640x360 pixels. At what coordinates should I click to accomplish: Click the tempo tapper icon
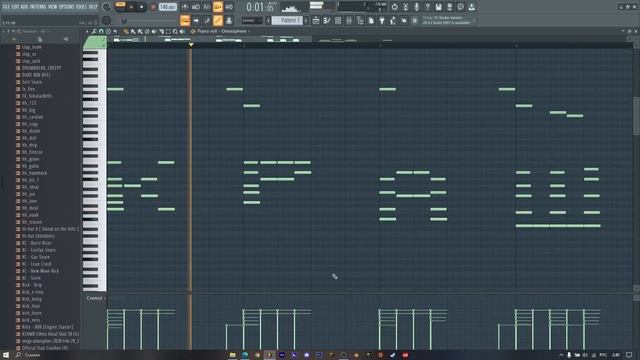point(393,20)
